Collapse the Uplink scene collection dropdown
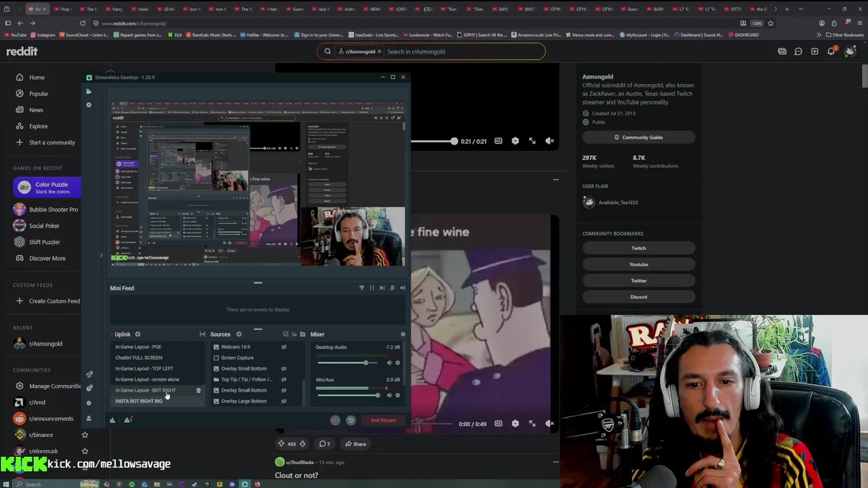The image size is (868, 488). (112, 334)
